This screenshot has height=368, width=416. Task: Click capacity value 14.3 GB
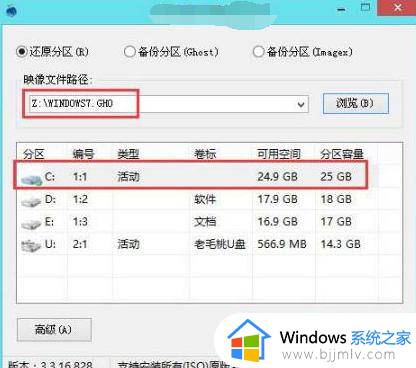[340, 244]
